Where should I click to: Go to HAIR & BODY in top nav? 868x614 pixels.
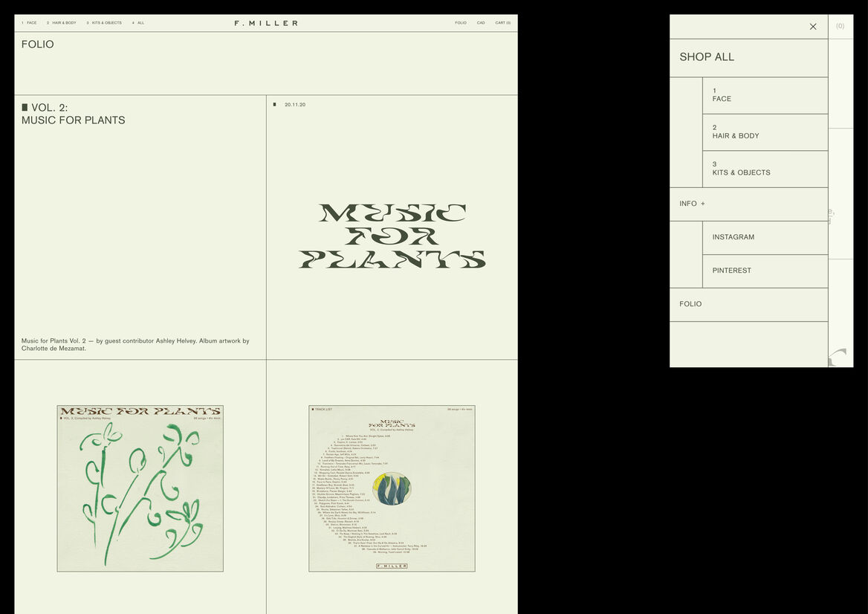click(63, 23)
